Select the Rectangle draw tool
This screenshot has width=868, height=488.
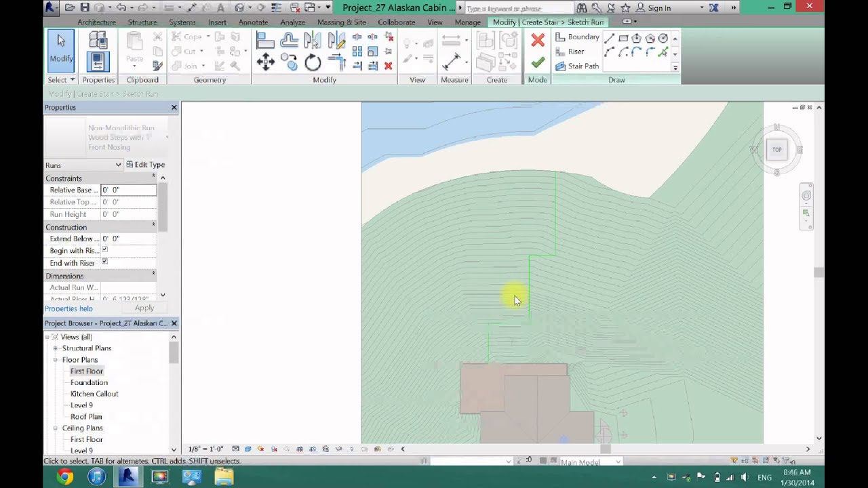pyautogui.click(x=623, y=38)
